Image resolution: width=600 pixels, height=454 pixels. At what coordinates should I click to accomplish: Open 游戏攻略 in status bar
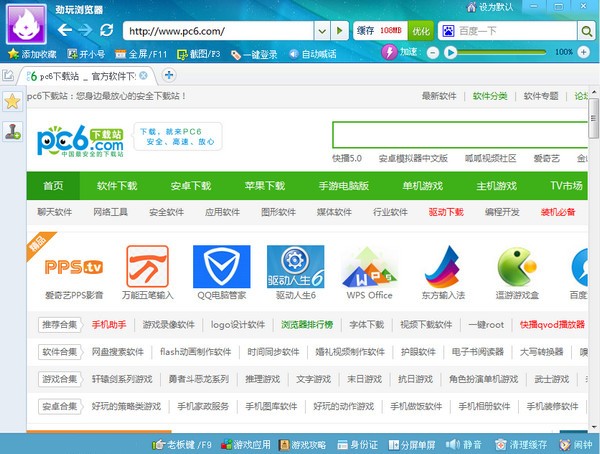(302, 444)
